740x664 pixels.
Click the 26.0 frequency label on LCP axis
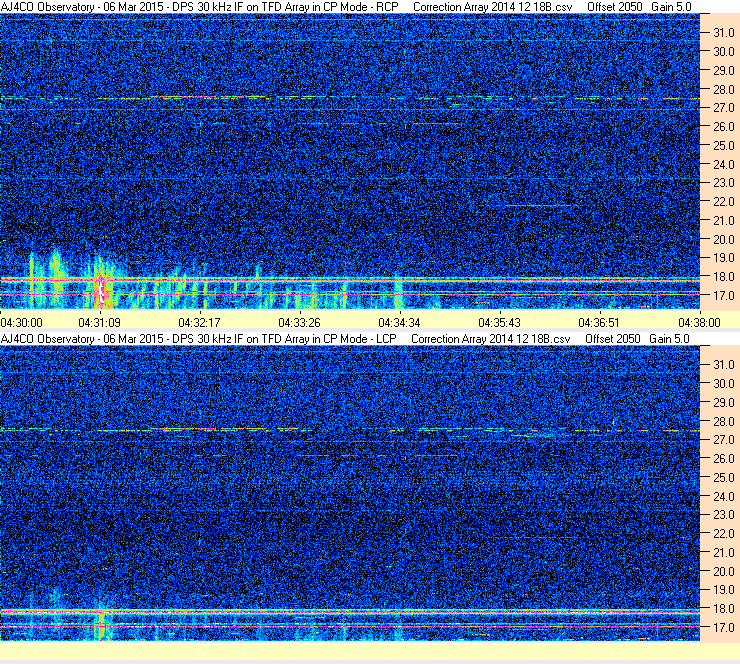coord(723,459)
